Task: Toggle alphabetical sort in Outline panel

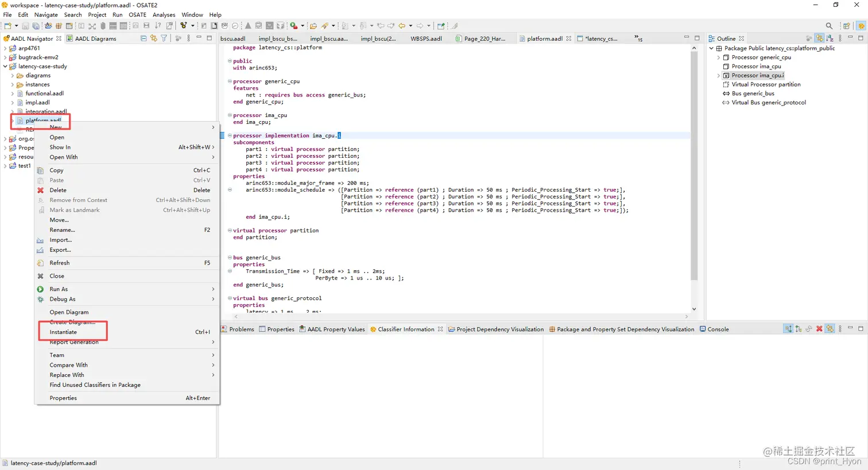Action: click(x=830, y=38)
